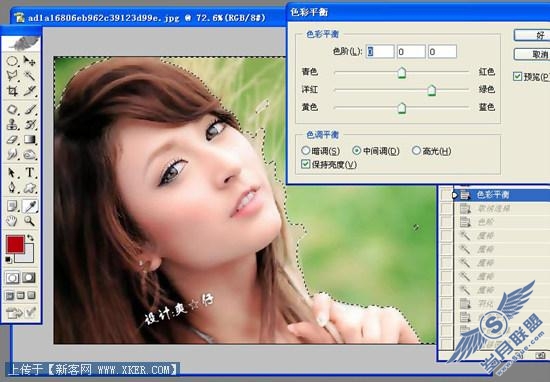The height and width of the screenshot is (382, 550).
Task: Switch to Quick Mask mode
Action: click(29, 278)
